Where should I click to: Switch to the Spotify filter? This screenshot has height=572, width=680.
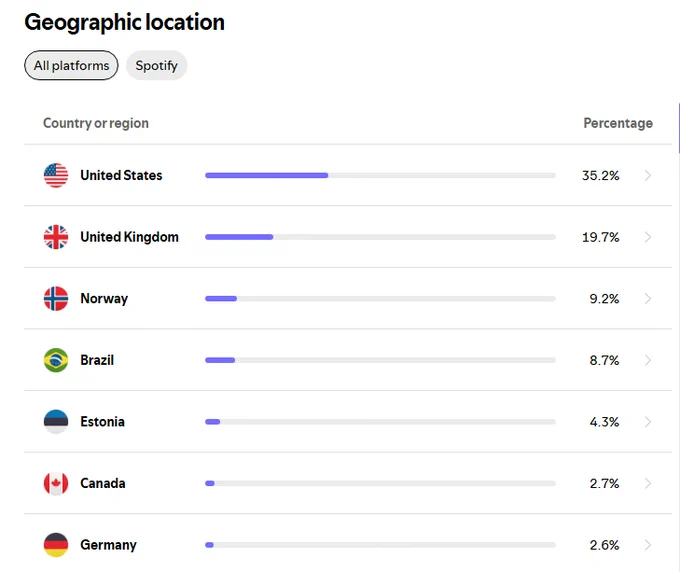pyautogui.click(x=157, y=65)
